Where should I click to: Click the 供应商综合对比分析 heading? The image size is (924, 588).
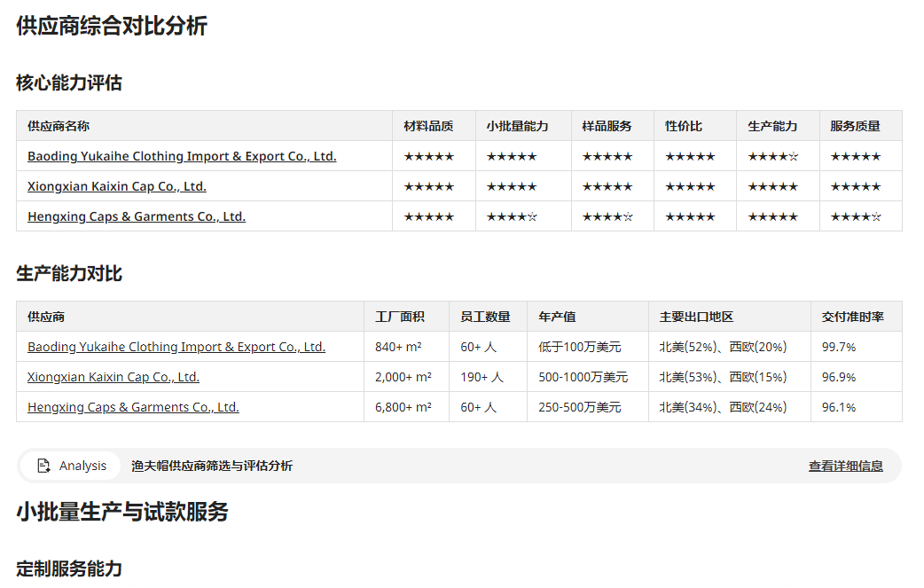click(x=112, y=26)
